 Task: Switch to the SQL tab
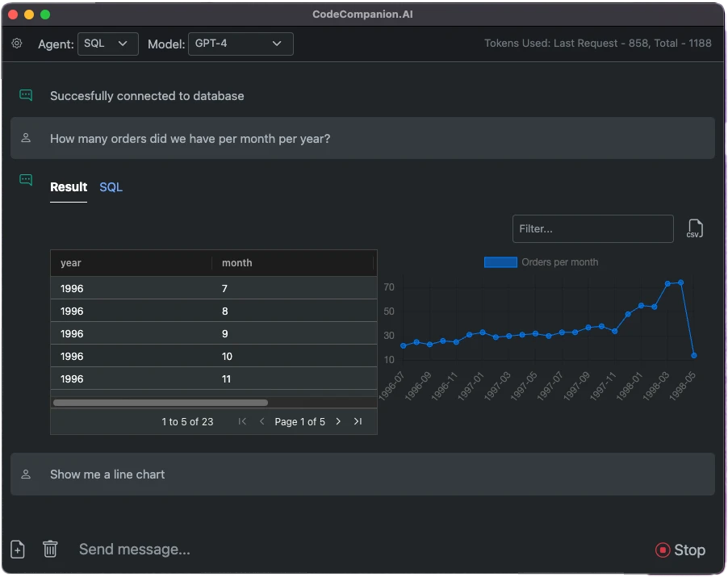point(111,187)
